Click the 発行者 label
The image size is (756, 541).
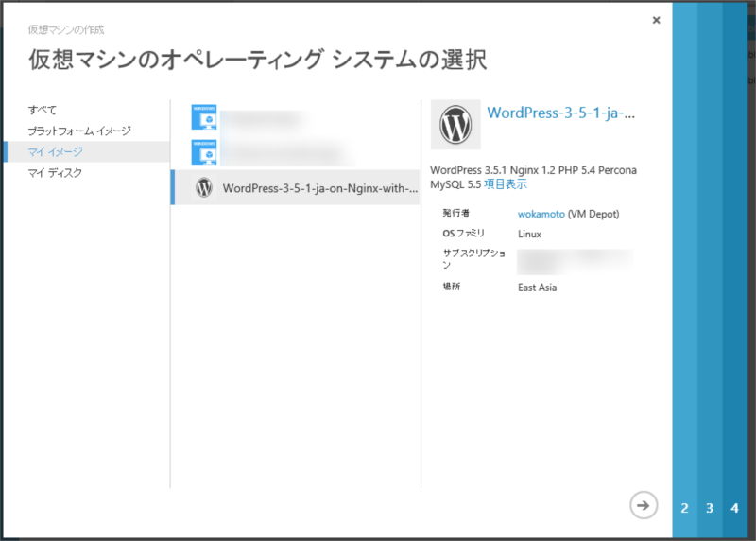pyautogui.click(x=456, y=213)
